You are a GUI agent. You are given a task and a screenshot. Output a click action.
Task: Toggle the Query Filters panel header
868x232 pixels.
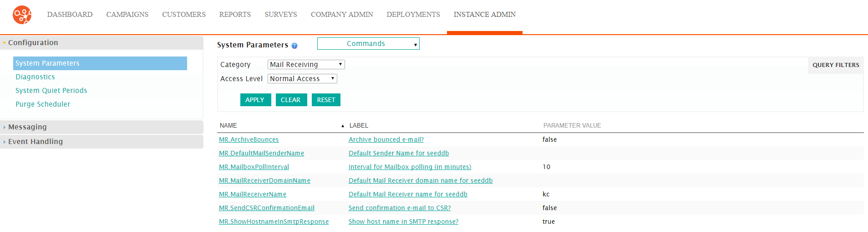[836, 65]
